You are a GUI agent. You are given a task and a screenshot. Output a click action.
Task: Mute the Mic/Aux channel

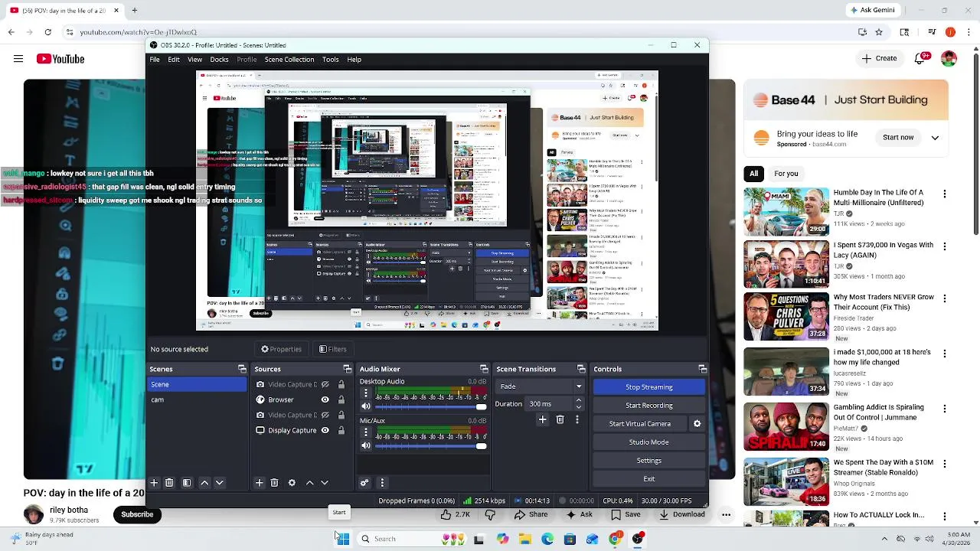(366, 445)
